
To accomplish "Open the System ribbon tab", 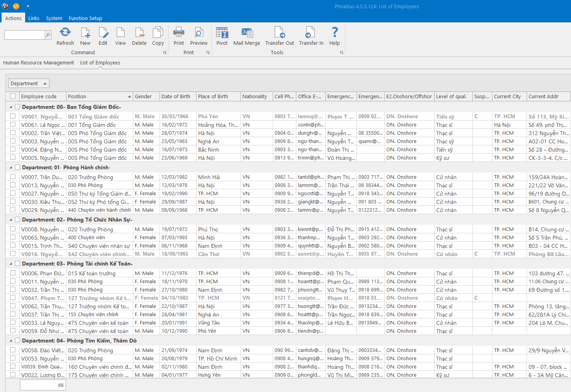I will click(54, 18).
